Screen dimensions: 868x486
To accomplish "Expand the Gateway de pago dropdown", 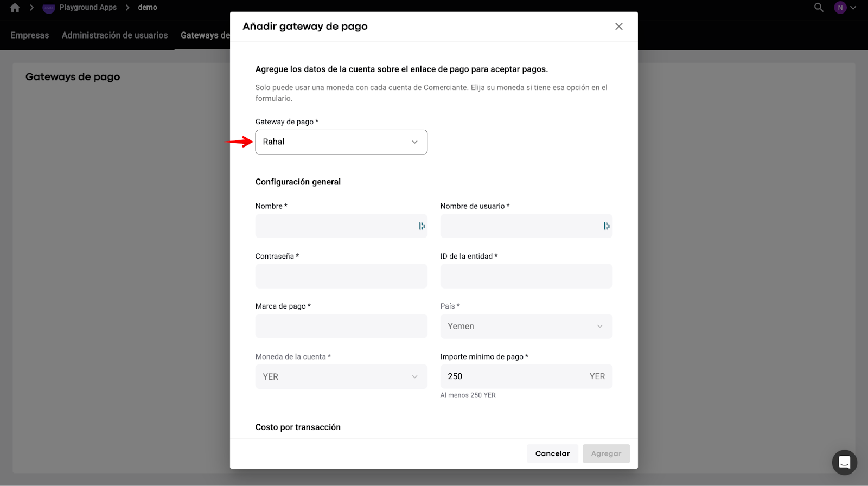I will (x=341, y=142).
